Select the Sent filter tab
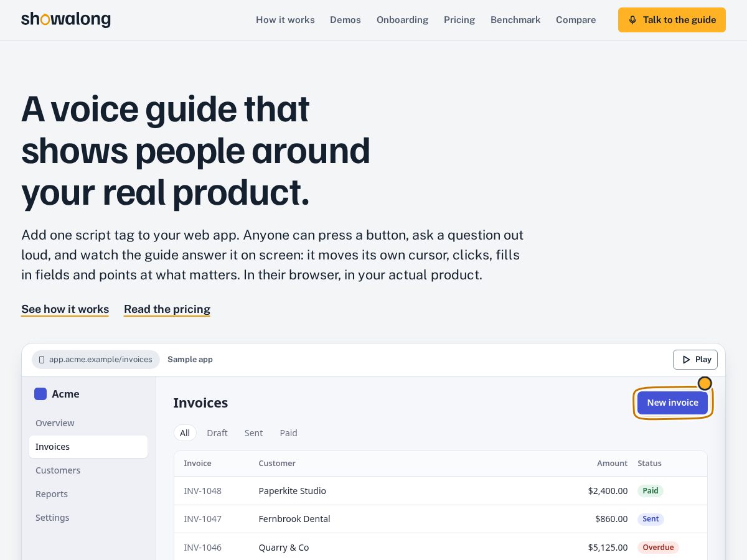The image size is (747, 560). tap(253, 433)
